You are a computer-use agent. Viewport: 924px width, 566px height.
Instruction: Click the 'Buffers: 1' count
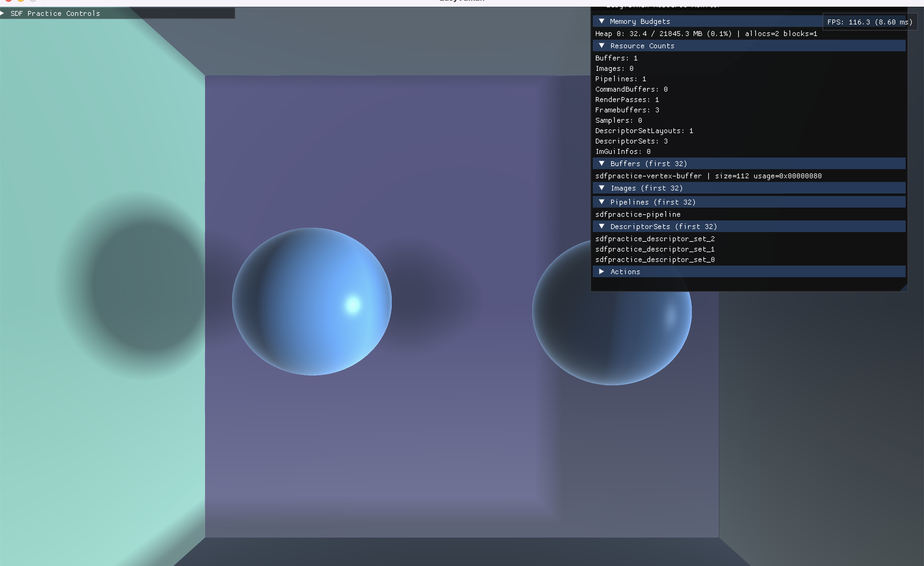[x=616, y=58]
